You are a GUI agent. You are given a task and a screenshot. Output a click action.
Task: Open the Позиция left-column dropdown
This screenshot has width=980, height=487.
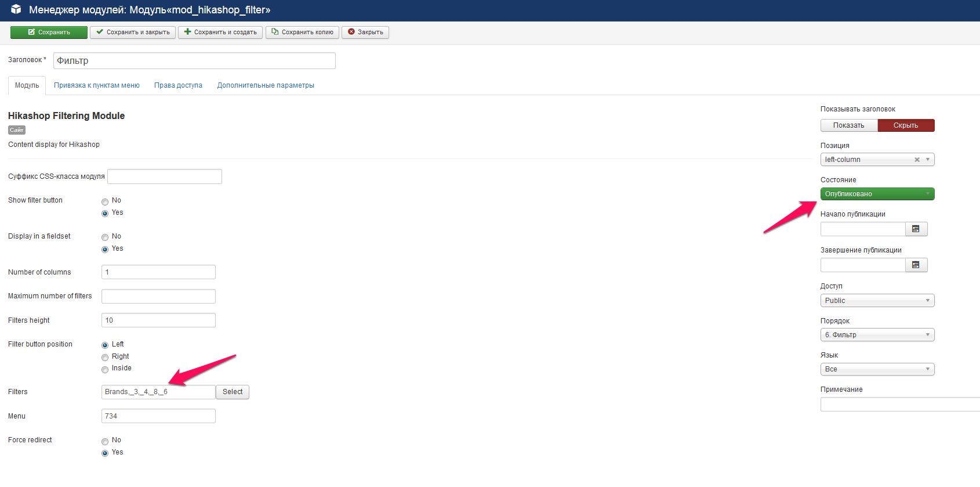(x=877, y=160)
